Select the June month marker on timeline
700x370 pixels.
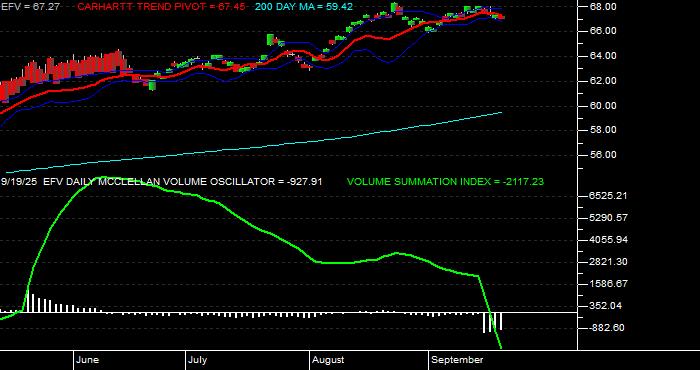point(88,360)
